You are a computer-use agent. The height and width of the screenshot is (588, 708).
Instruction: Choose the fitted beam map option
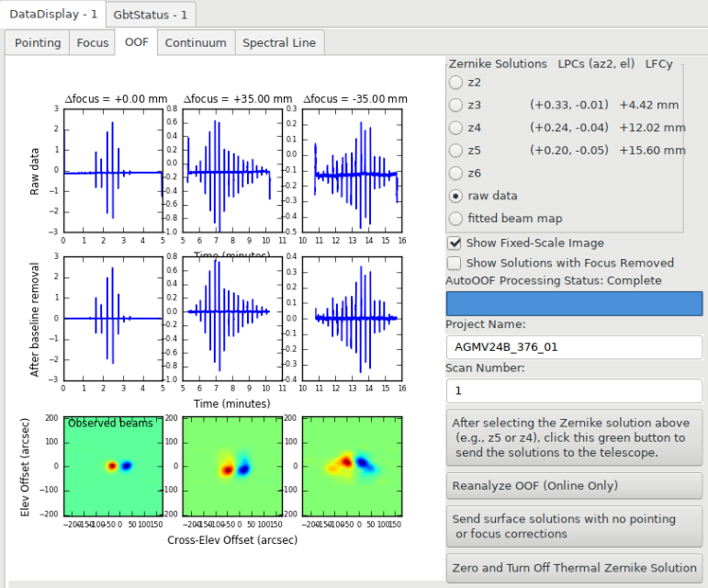pos(456,218)
